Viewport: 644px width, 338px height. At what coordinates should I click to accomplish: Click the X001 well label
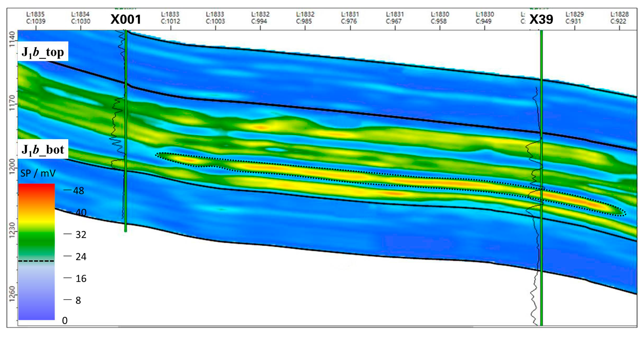pyautogui.click(x=126, y=20)
